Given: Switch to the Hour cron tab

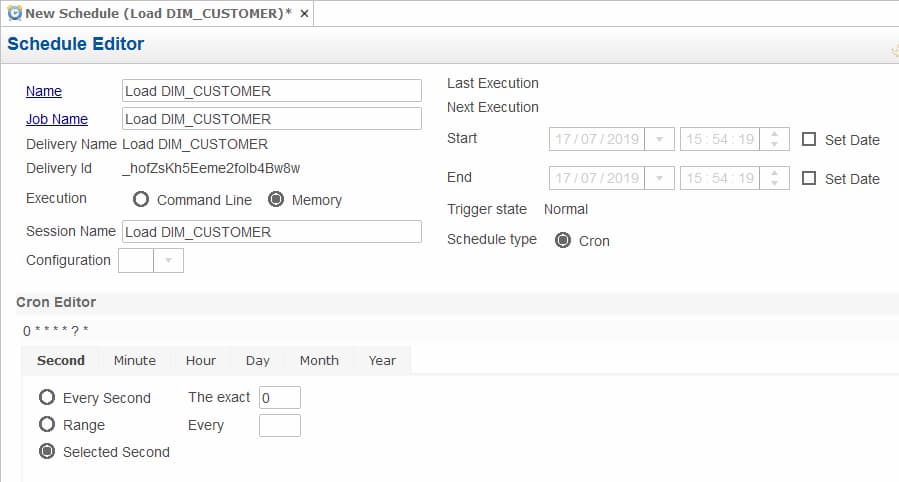Looking at the screenshot, I should (201, 360).
